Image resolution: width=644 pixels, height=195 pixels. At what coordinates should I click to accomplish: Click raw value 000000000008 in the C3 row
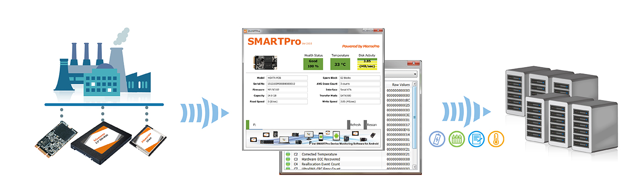[x=398, y=159]
